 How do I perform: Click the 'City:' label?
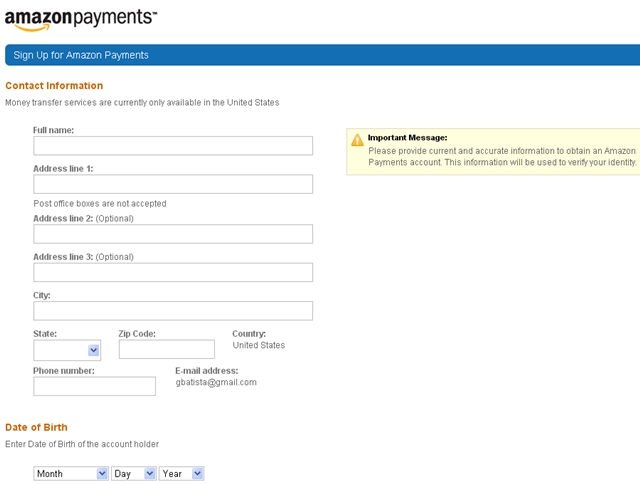pos(42,295)
